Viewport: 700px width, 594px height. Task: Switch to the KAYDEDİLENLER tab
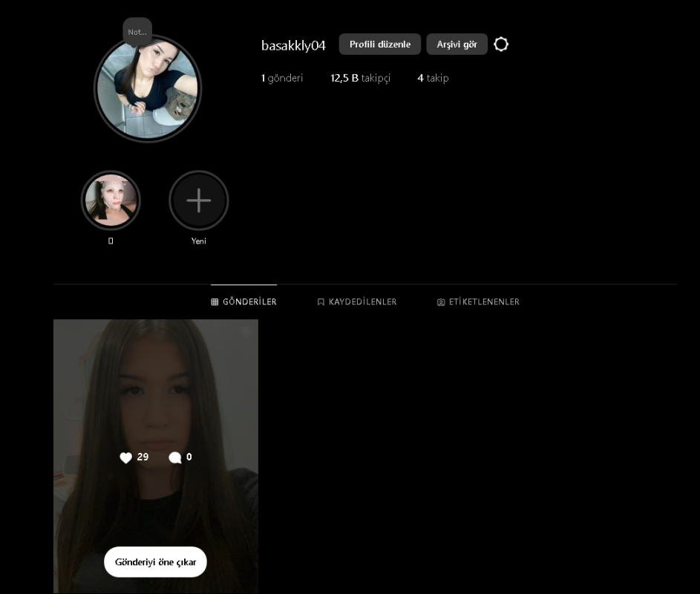(357, 302)
